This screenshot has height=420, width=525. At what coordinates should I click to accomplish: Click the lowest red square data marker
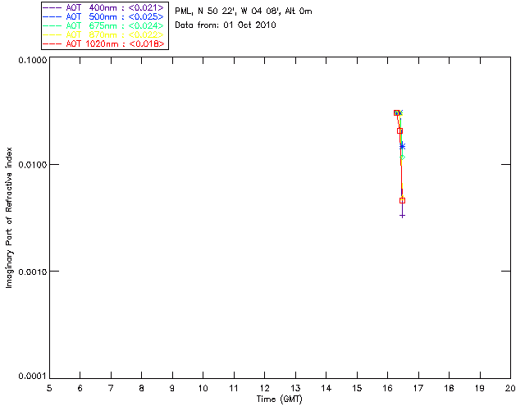(403, 201)
